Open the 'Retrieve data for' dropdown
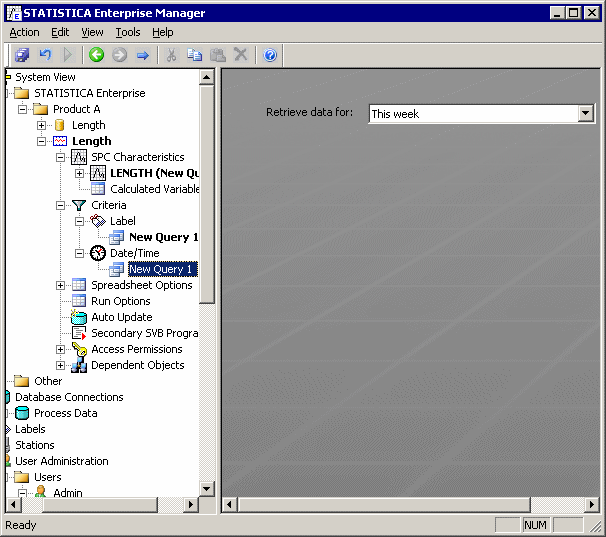 586,114
